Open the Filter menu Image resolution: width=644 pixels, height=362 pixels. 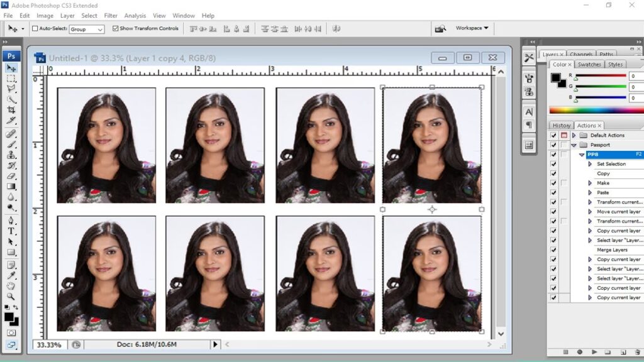tap(111, 16)
